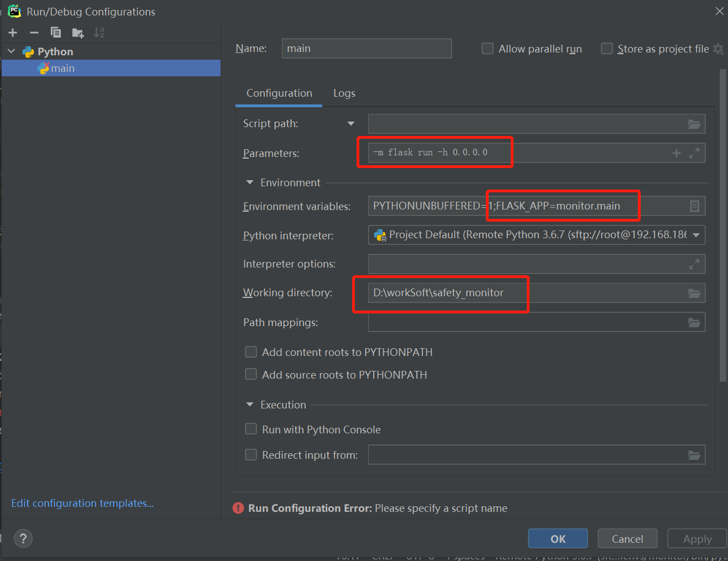Click the plus icon in Parameters field
Screen dimensions: 728x561
677,153
